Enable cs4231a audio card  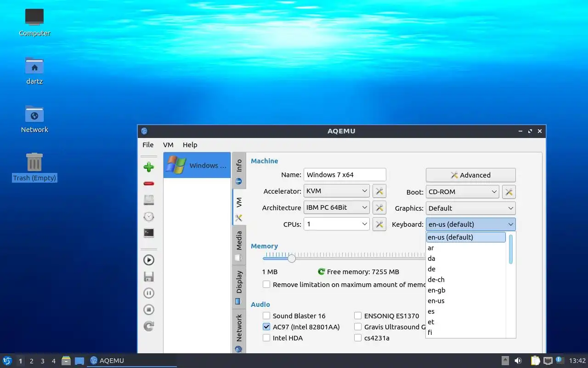(358, 338)
